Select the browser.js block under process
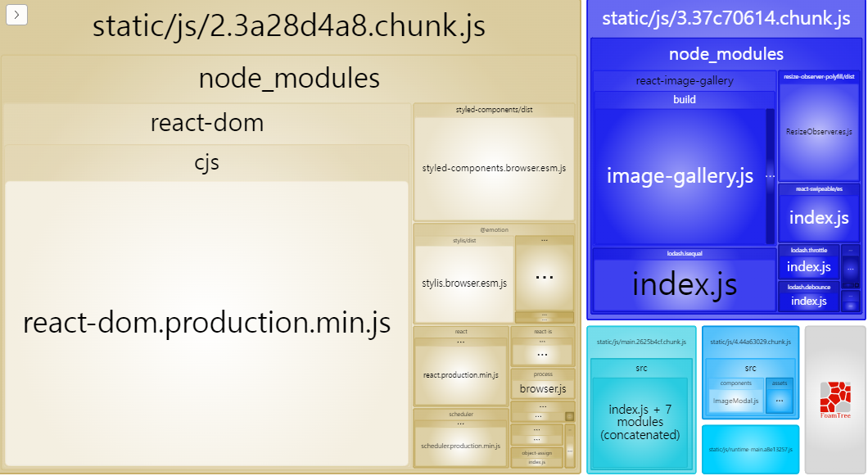The image size is (868, 476). (542, 389)
